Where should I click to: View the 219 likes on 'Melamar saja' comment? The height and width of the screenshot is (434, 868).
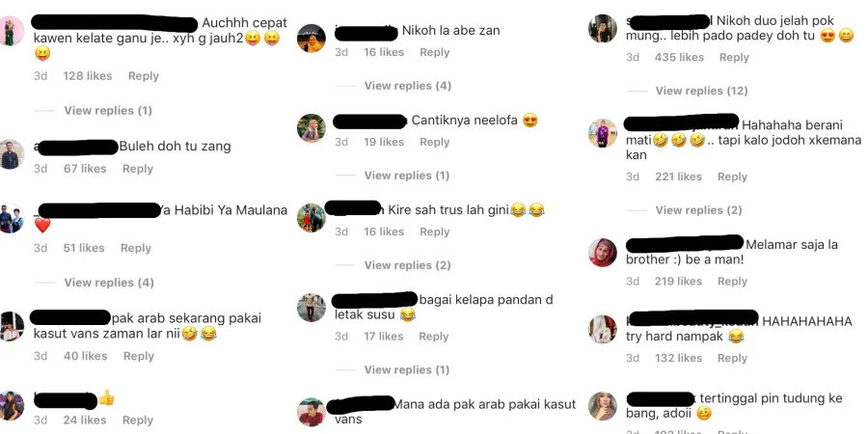point(678,282)
